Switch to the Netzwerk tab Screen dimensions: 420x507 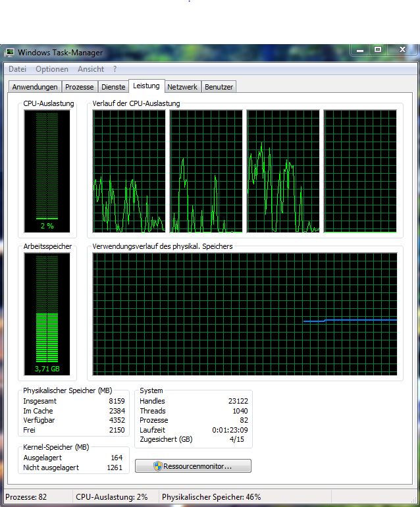pyautogui.click(x=182, y=87)
